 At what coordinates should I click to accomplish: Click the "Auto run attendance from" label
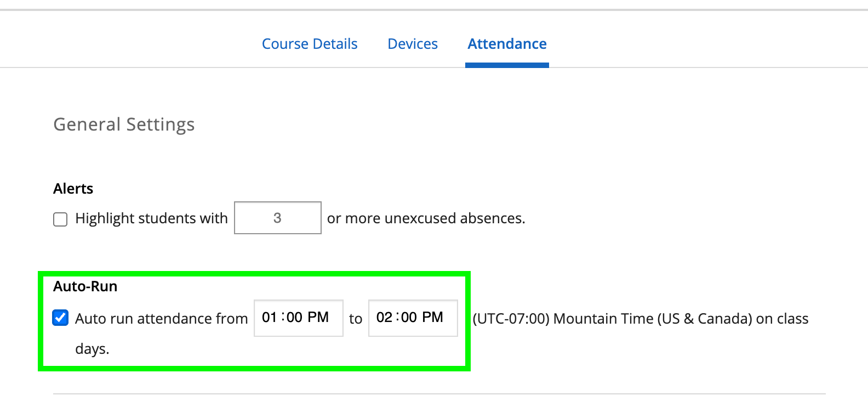pyautogui.click(x=161, y=319)
